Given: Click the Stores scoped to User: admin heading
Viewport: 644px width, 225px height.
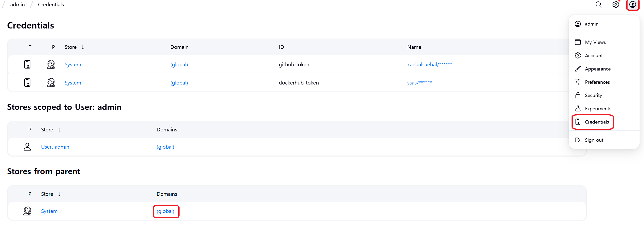Looking at the screenshot, I should pyautogui.click(x=64, y=107).
